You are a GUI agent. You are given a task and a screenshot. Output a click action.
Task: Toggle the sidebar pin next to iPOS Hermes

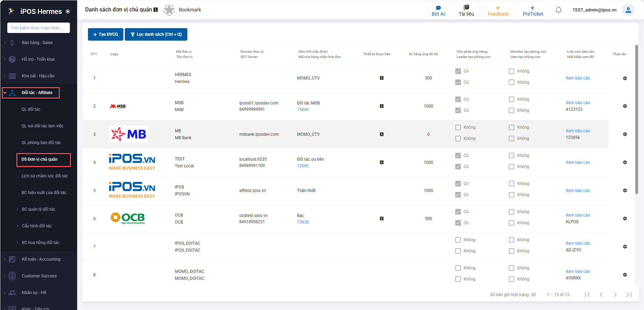coord(68,11)
